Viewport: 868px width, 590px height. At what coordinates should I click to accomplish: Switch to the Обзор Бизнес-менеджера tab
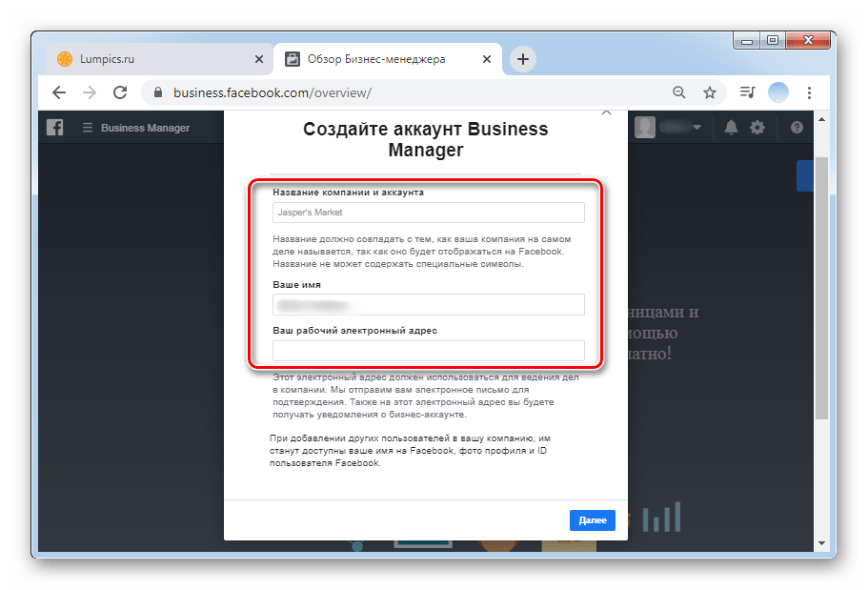tap(388, 59)
